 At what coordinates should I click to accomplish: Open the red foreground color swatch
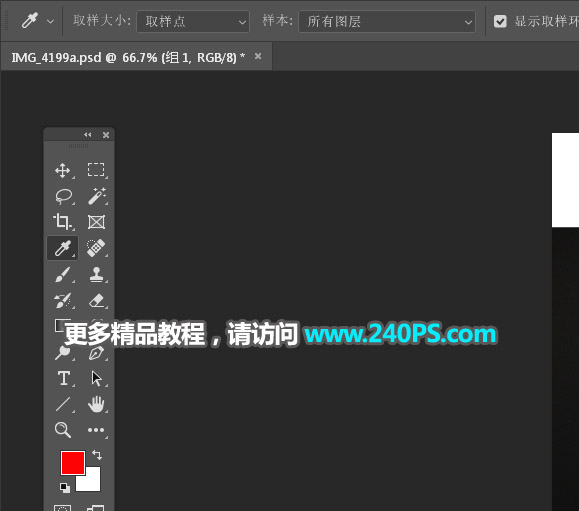73,463
